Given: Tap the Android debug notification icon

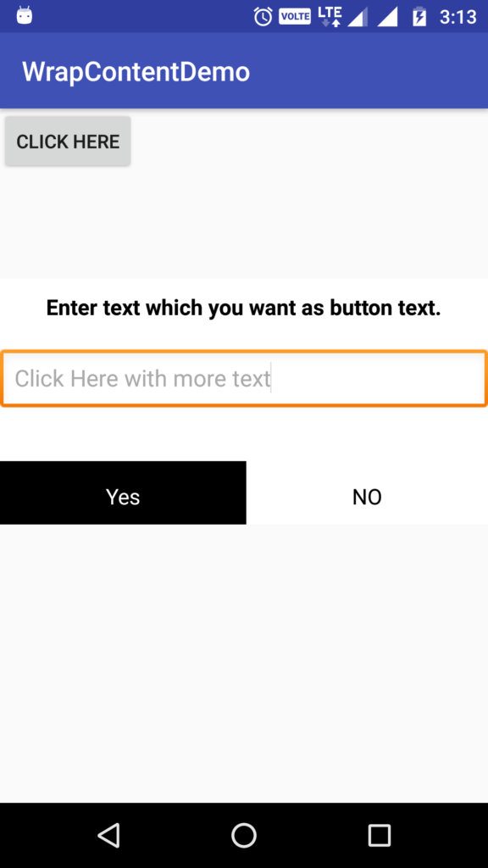Looking at the screenshot, I should point(25,15).
